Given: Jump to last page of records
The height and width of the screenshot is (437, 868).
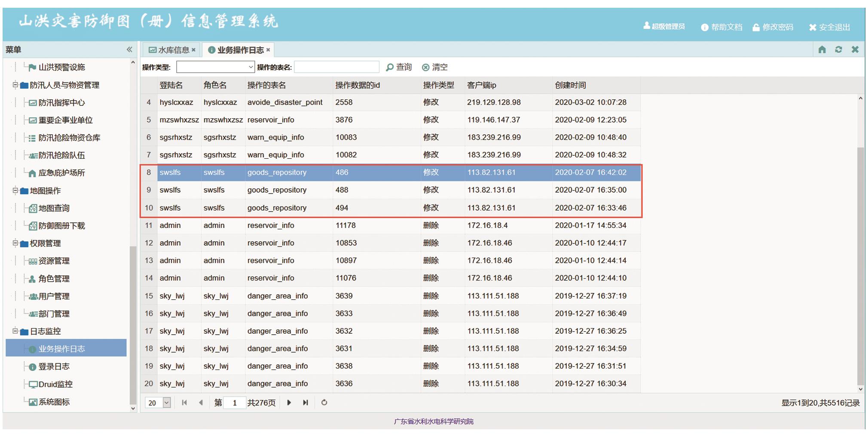Looking at the screenshot, I should (x=306, y=403).
